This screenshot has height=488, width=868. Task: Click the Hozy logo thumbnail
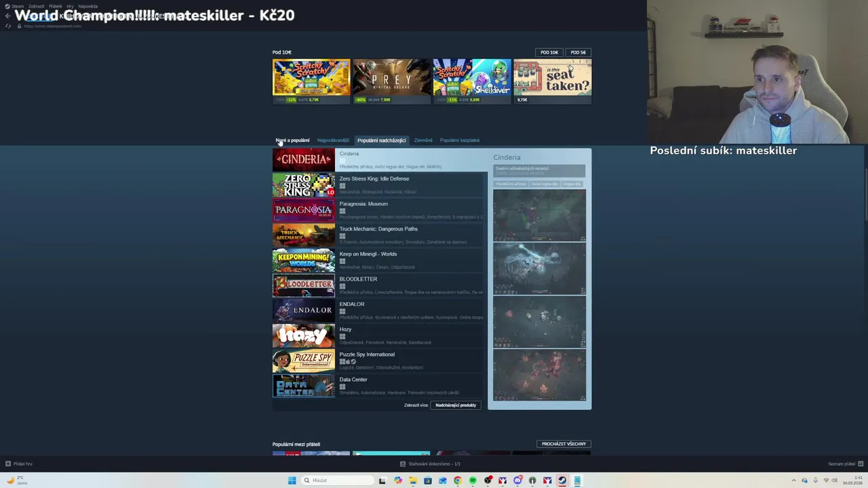coord(304,335)
